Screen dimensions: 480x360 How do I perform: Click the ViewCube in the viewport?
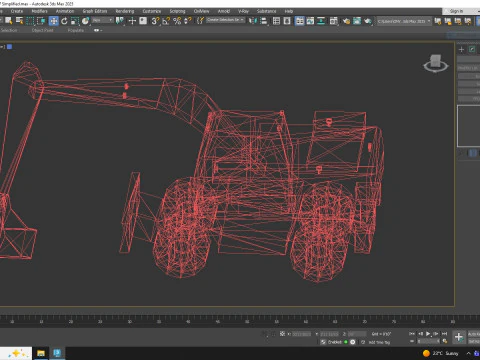[x=435, y=64]
